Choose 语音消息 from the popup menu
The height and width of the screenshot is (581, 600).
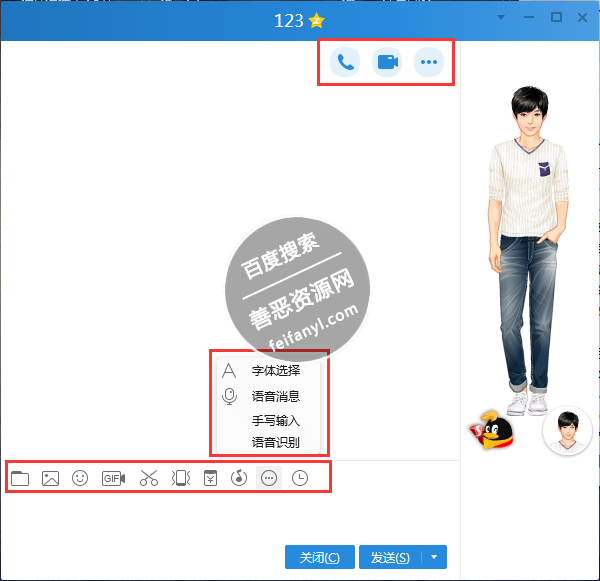pyautogui.click(x=268, y=396)
